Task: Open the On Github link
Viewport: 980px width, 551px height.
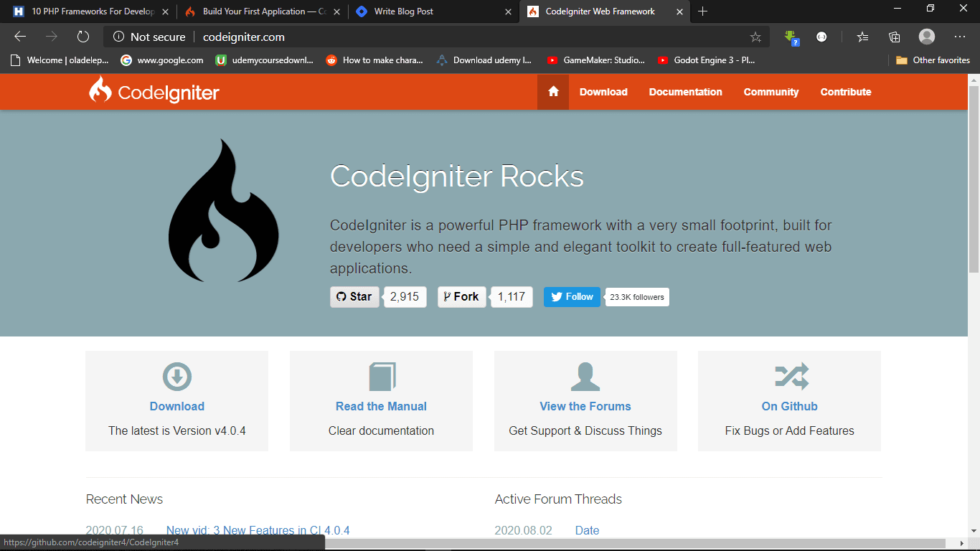Action: [789, 406]
